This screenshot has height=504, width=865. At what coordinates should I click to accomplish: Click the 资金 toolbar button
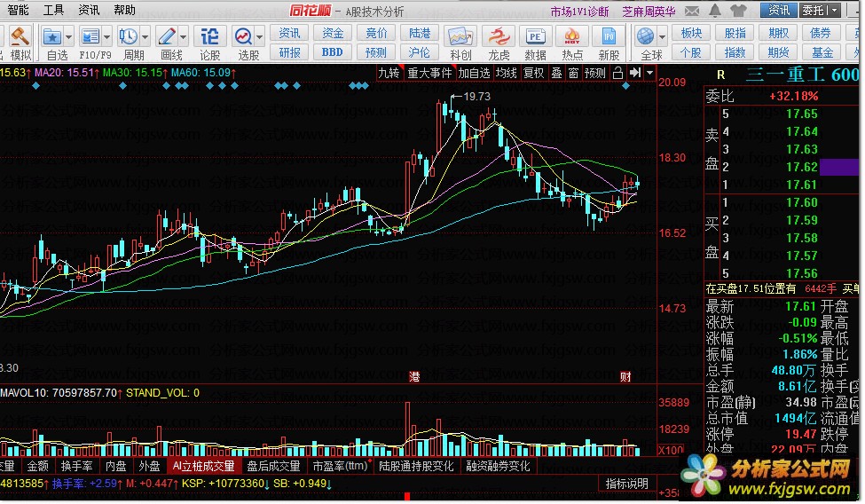[x=333, y=33]
